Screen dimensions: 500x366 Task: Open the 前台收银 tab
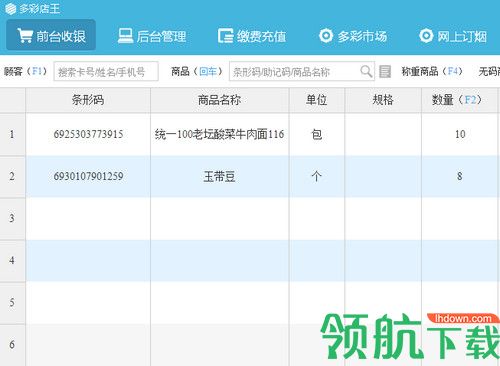click(51, 35)
